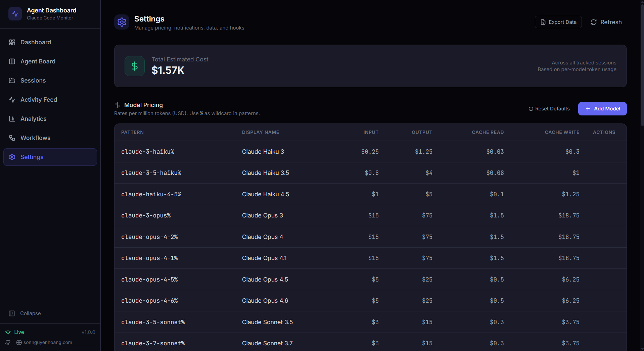Click the Activity Feed pulse icon
Image resolution: width=644 pixels, height=351 pixels.
[12, 100]
